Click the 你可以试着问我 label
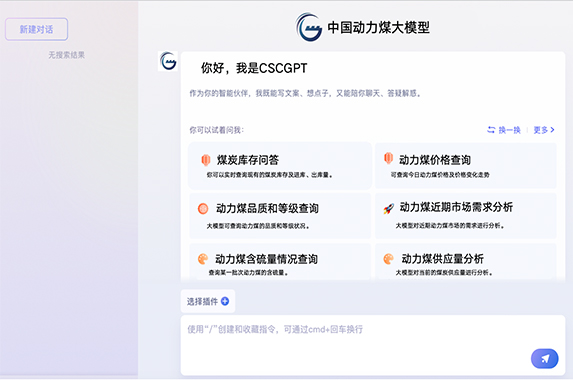This screenshot has width=573, height=380. (216, 130)
